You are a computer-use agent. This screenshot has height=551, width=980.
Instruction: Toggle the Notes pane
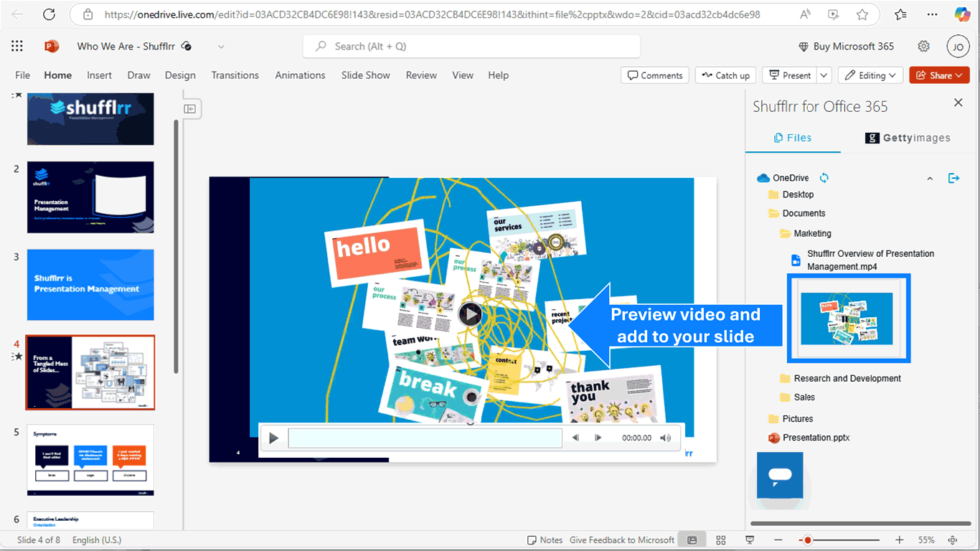pos(545,540)
